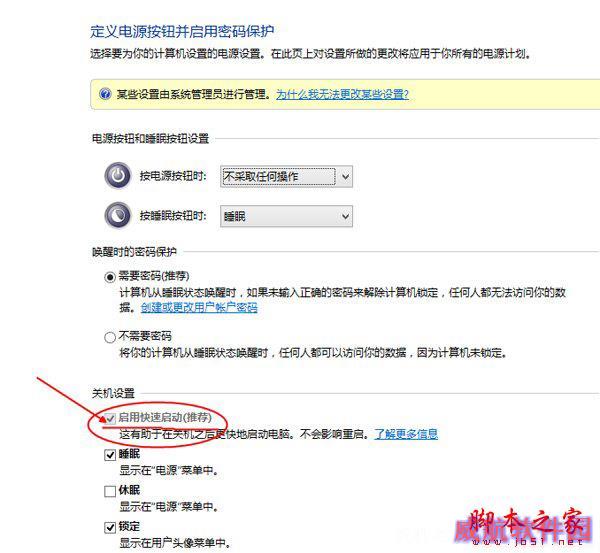
Task: Open the 按睡眠按钮时 action dropdown
Action: [286, 216]
